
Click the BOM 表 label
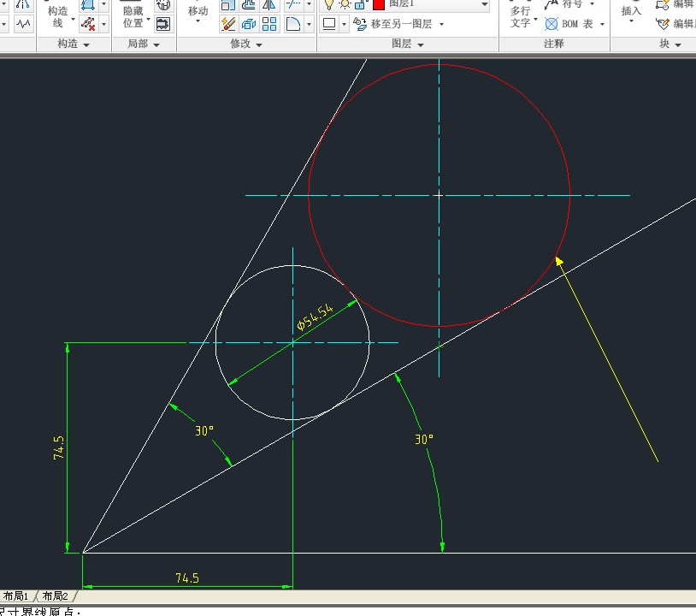(577, 24)
